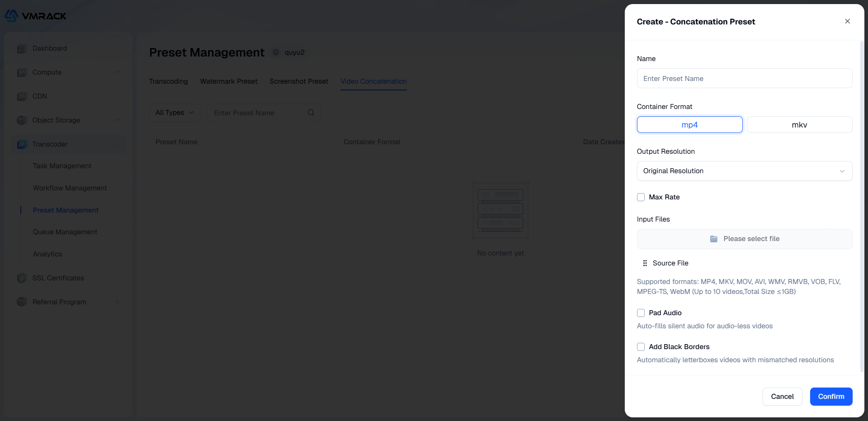Expand the Compute menu chevron
Screen dimensions: 868x421
(x=118, y=72)
